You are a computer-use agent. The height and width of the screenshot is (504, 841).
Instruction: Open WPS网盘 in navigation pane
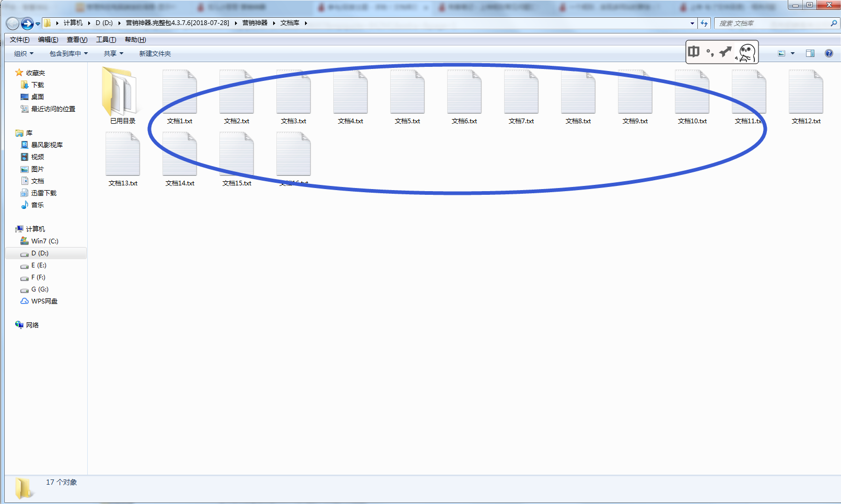pyautogui.click(x=44, y=301)
